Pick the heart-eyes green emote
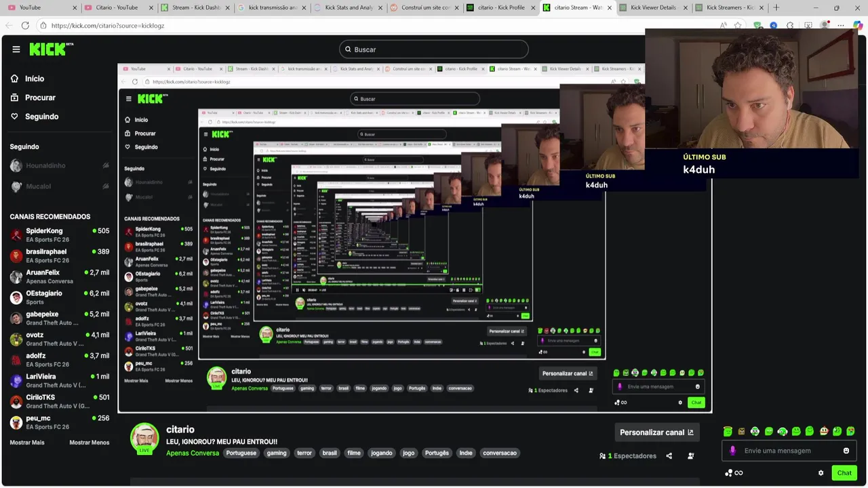The height and width of the screenshot is (488, 868). coord(850,431)
